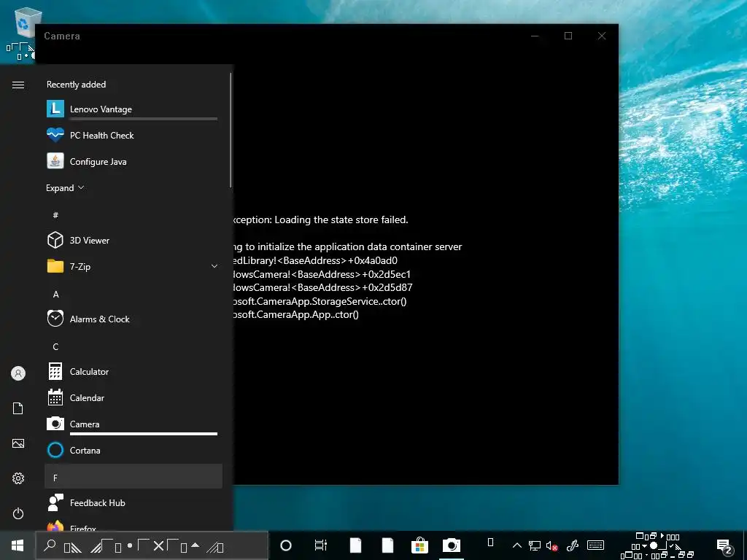Open network status in system tray

point(535,545)
